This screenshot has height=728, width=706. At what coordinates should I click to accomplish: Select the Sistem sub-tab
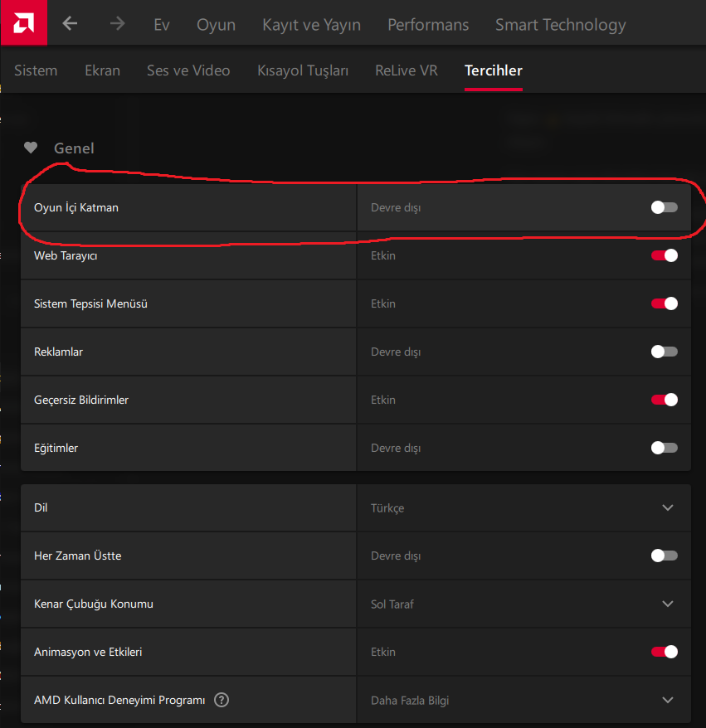click(x=36, y=70)
